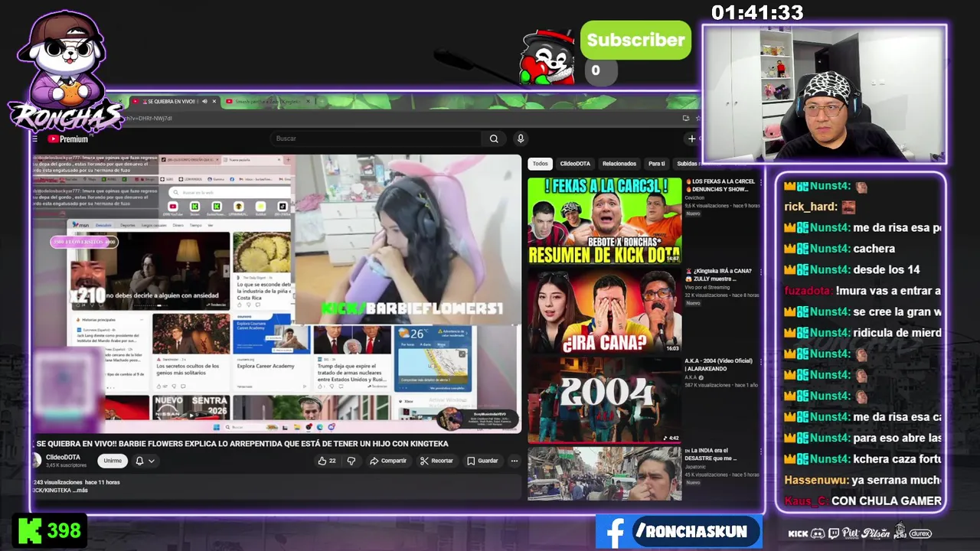
Task: Open the Create plus button
Action: click(692, 139)
